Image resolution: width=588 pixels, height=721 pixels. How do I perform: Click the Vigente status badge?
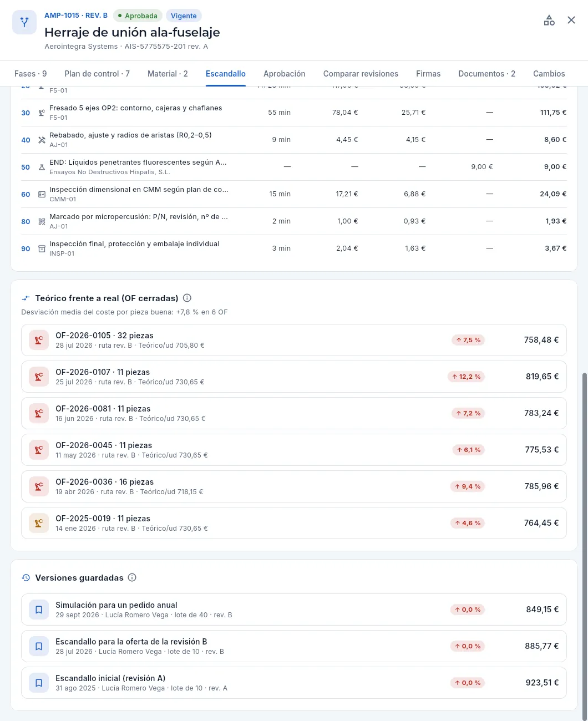point(184,16)
